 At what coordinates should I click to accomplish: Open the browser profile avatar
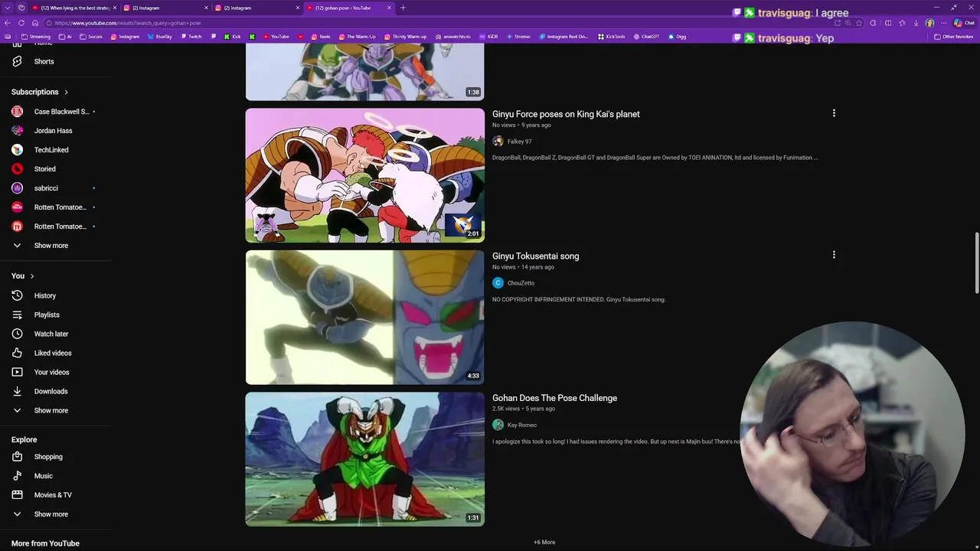[x=929, y=23]
